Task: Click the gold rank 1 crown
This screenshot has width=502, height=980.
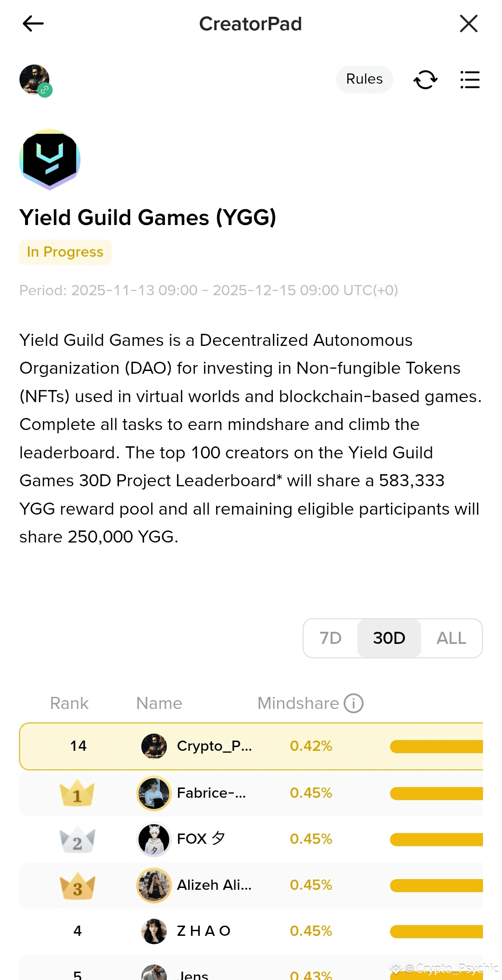Action: pyautogui.click(x=77, y=793)
